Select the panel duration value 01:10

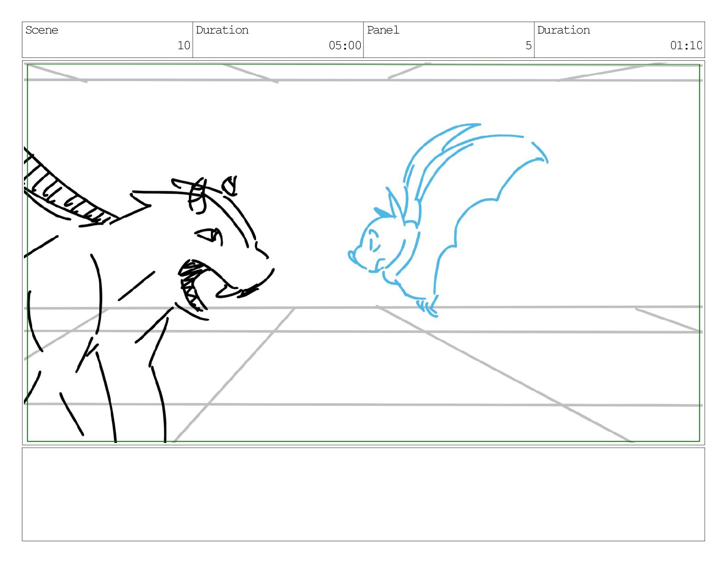coord(686,46)
